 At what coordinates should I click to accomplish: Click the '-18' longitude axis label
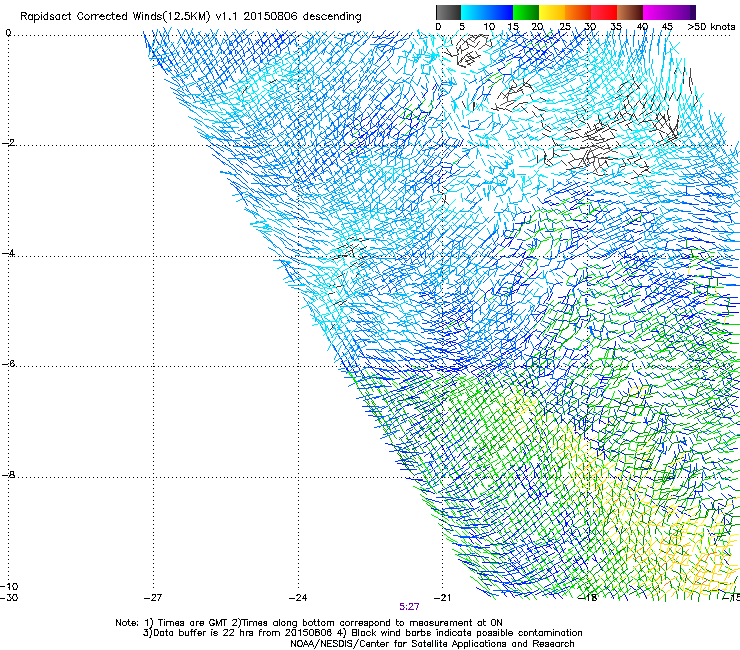point(588,598)
